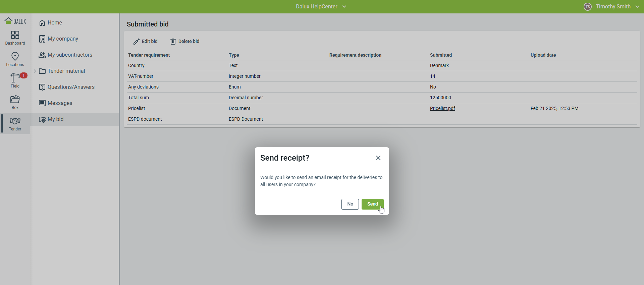Screen dimensions: 644x285
Task: Open the Dashboard module in sidebar
Action: point(15,38)
